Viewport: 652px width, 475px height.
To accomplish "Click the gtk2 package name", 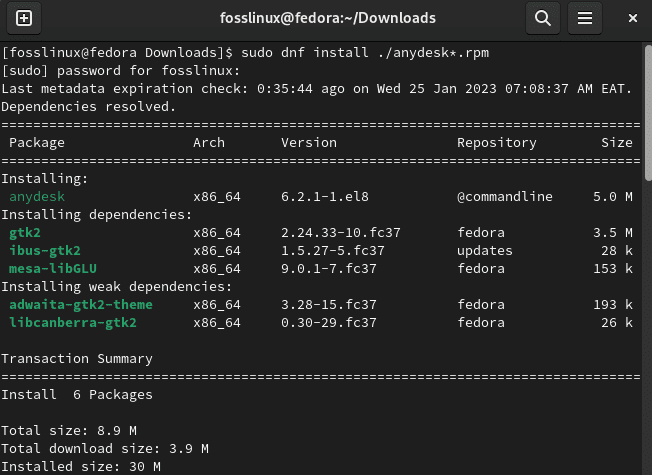I will click(25, 233).
